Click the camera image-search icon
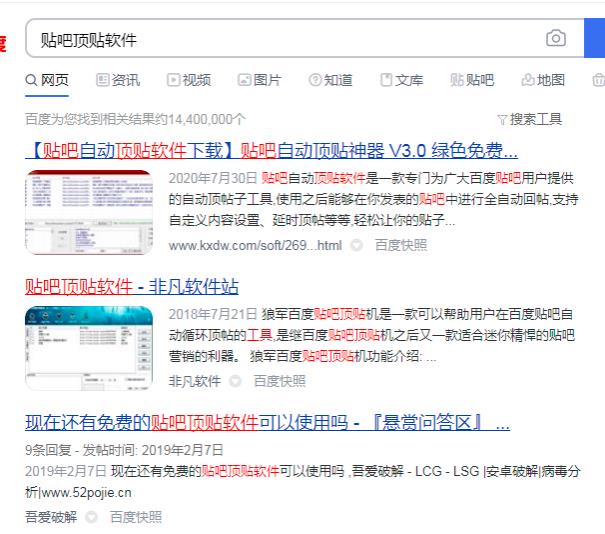This screenshot has height=534, width=605. tap(556, 38)
